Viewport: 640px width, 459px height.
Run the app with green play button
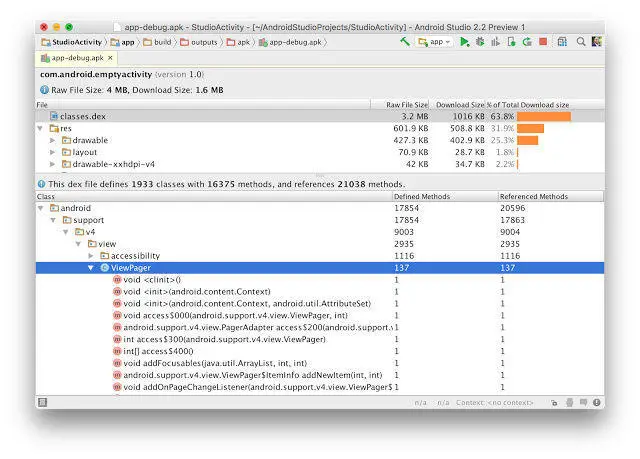tap(464, 42)
